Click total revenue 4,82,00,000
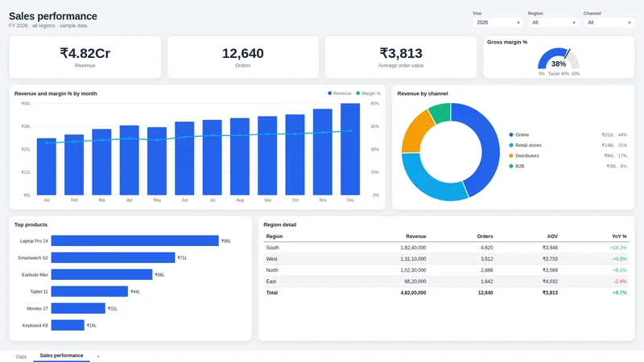The height and width of the screenshot is (362, 644). click(413, 293)
